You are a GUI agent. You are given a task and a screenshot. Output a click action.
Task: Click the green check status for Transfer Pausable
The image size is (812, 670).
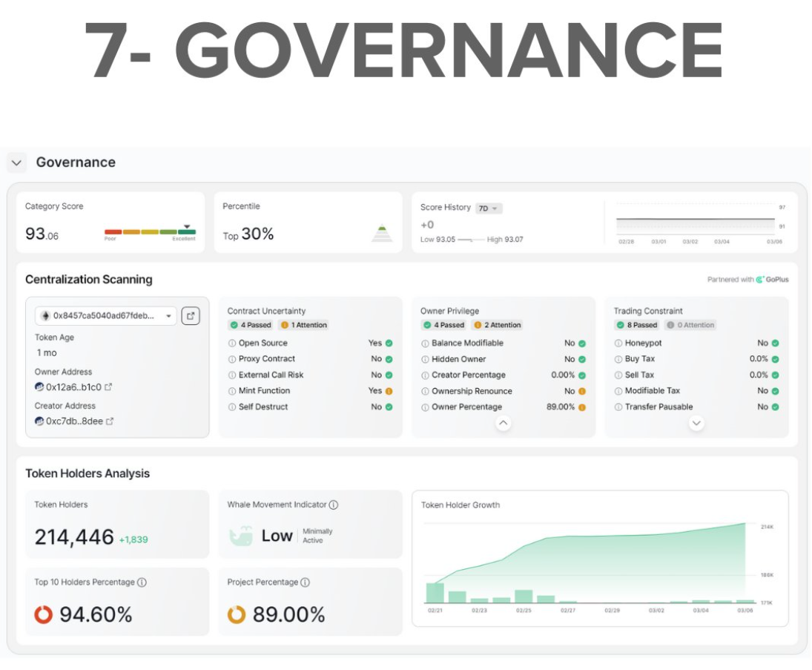(775, 407)
